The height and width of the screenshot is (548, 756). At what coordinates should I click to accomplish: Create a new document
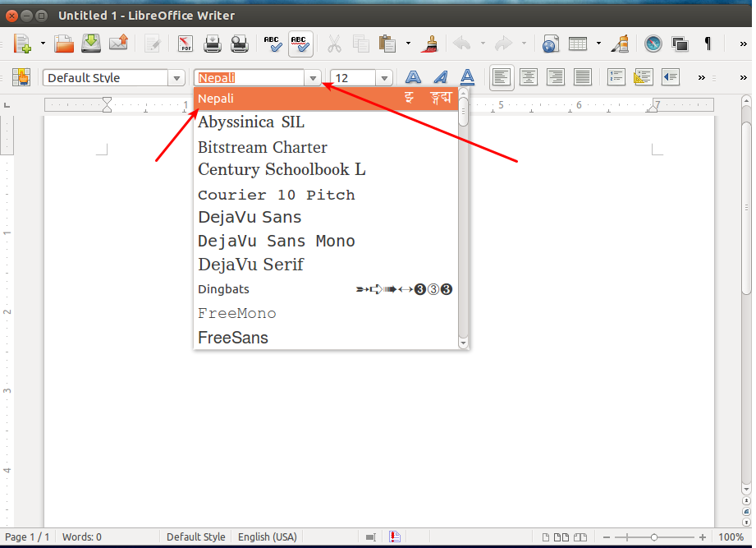tap(22, 44)
